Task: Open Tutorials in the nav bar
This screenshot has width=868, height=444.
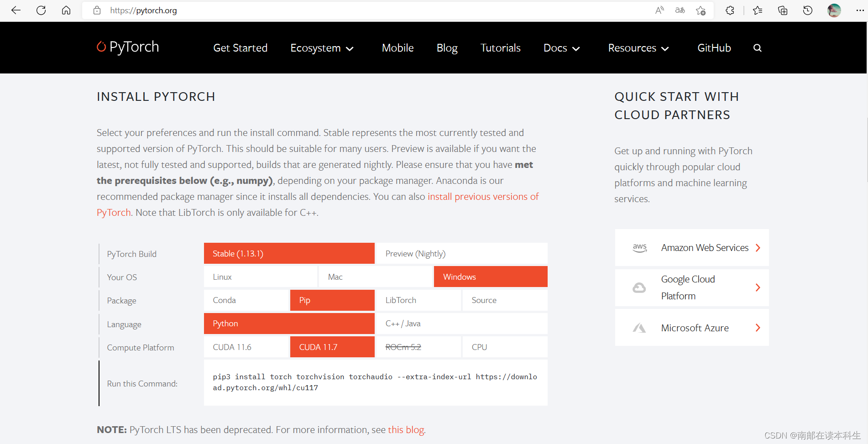Action: click(501, 48)
